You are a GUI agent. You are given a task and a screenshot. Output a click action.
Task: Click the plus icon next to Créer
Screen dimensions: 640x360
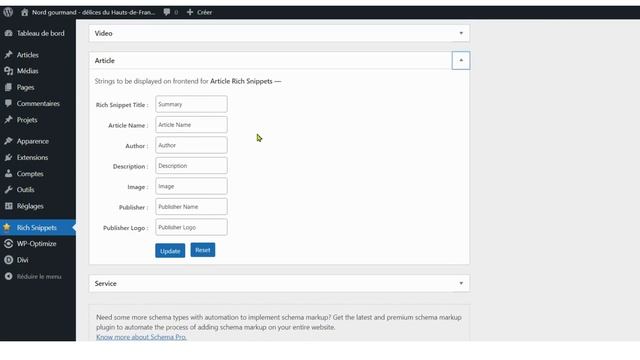click(x=190, y=12)
